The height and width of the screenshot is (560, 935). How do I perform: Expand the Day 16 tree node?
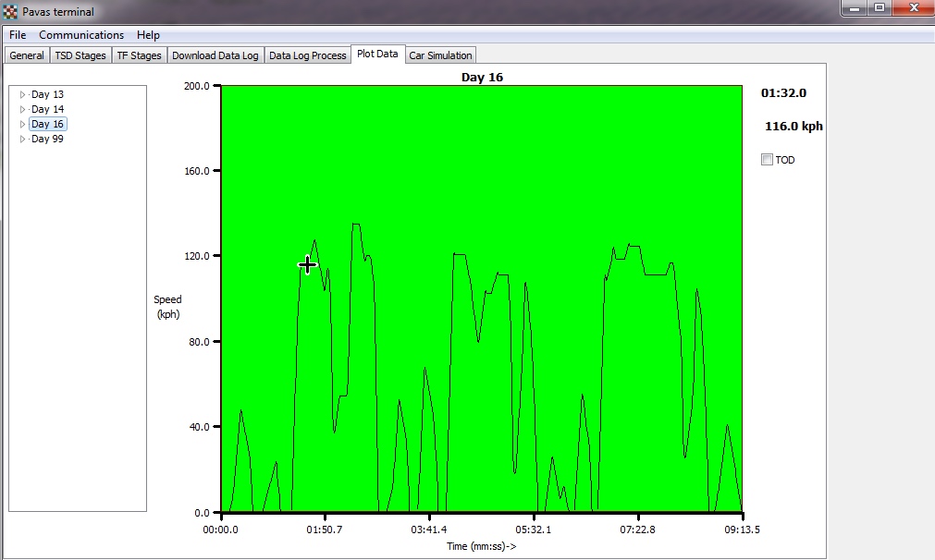coord(23,124)
